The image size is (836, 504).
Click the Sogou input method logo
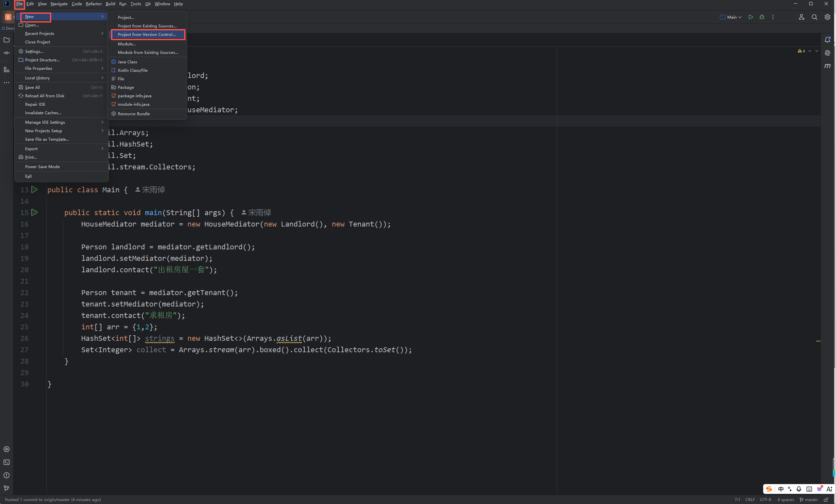769,489
